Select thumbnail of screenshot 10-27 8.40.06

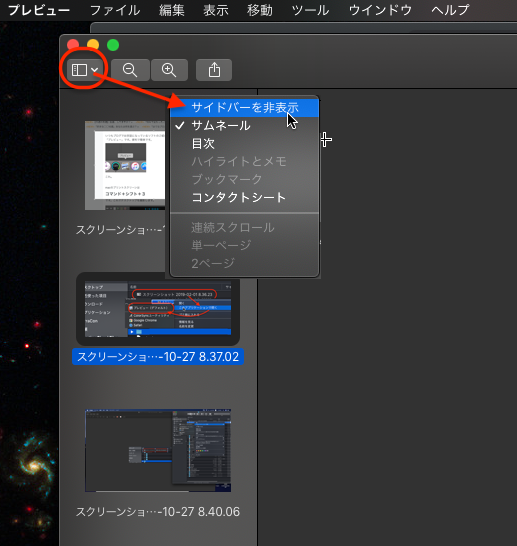158,450
